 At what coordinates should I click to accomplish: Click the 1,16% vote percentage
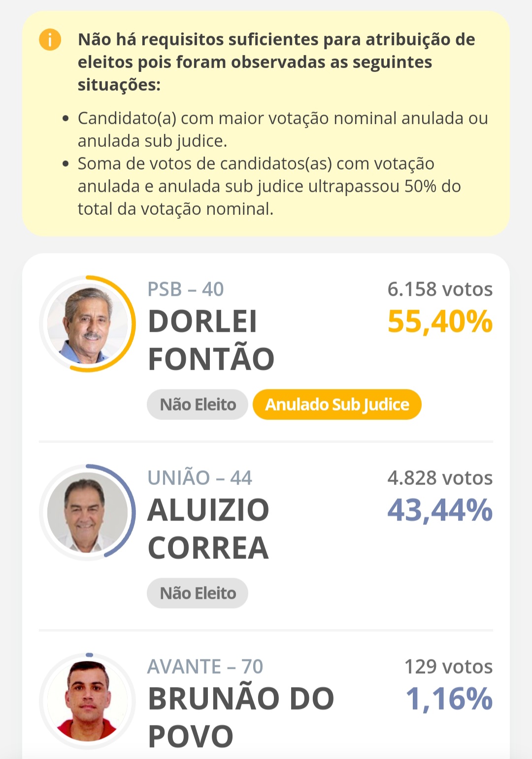coord(449,699)
